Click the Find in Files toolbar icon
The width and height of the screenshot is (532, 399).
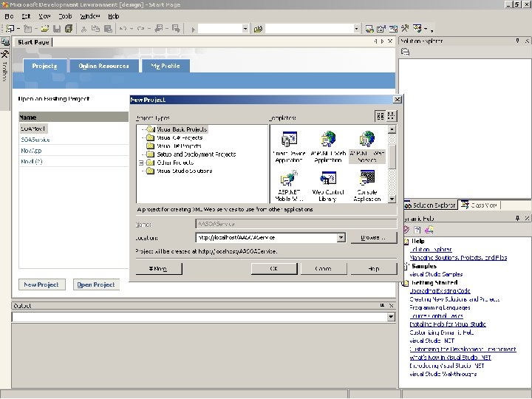258,29
